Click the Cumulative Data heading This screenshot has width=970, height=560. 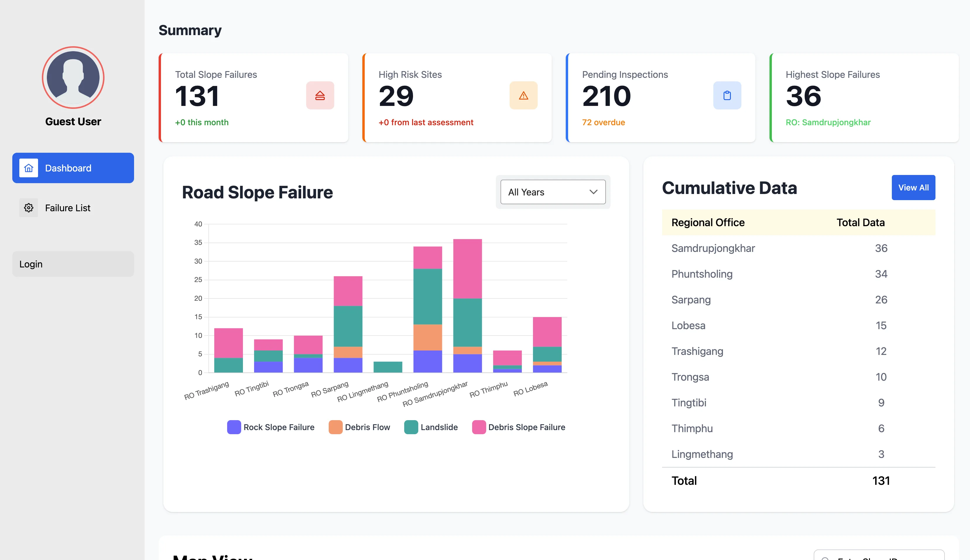click(729, 188)
